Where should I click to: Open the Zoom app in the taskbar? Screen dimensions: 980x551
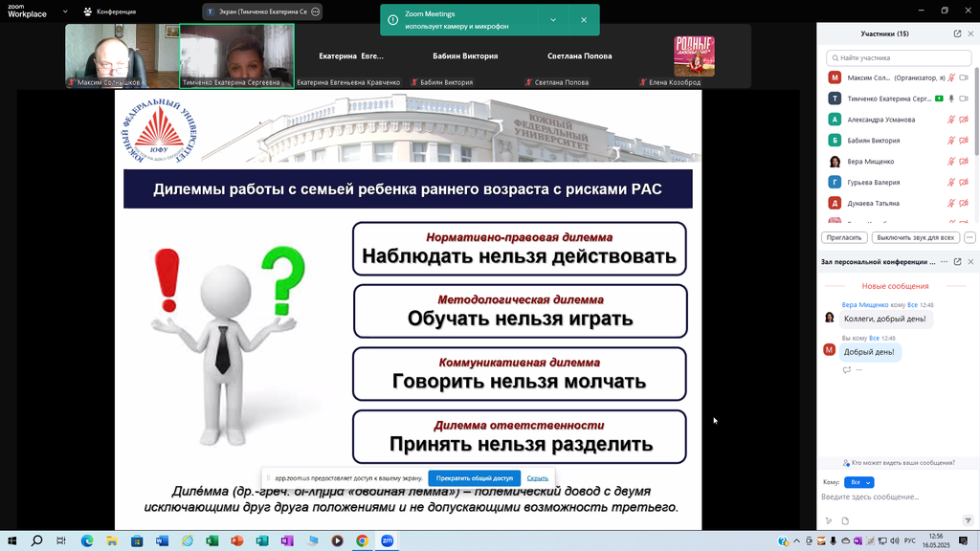(x=388, y=540)
